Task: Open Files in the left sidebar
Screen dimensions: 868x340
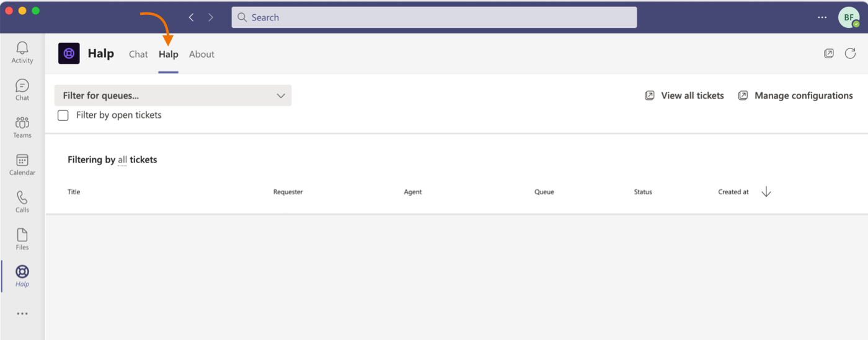Action: pyautogui.click(x=22, y=239)
